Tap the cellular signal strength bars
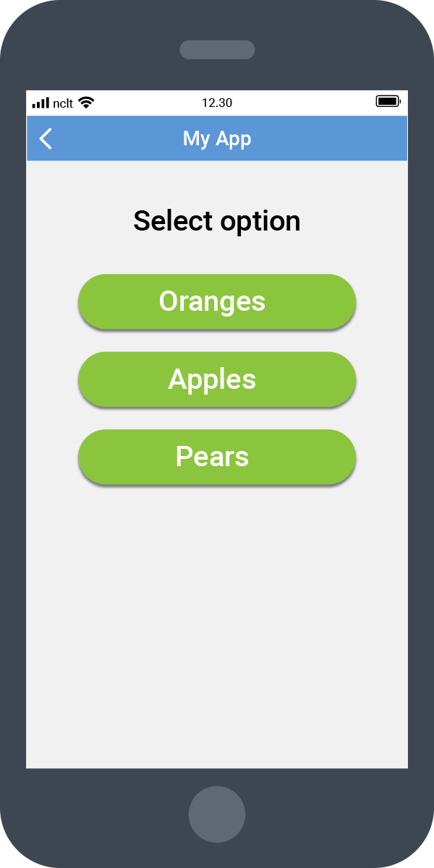Screen dimensions: 434x868 (41, 102)
